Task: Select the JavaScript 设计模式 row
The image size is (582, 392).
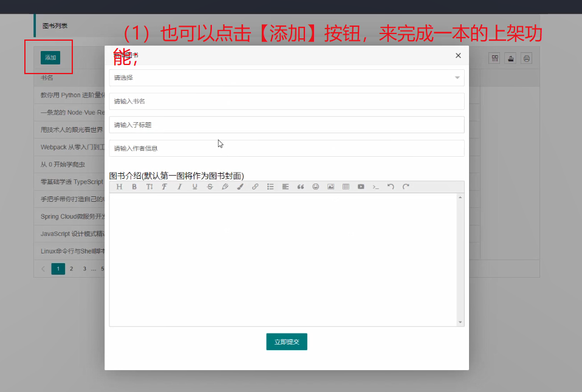Action: pyautogui.click(x=69, y=234)
